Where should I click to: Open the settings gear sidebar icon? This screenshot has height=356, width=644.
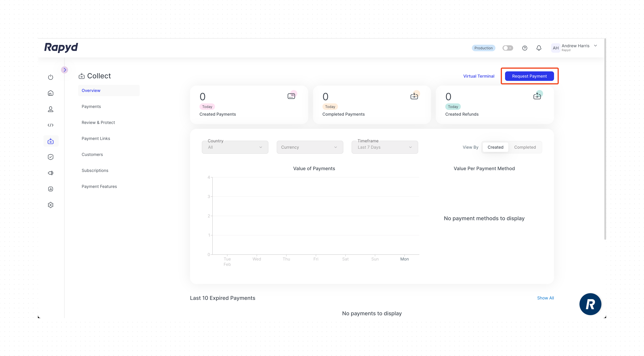coord(50,205)
